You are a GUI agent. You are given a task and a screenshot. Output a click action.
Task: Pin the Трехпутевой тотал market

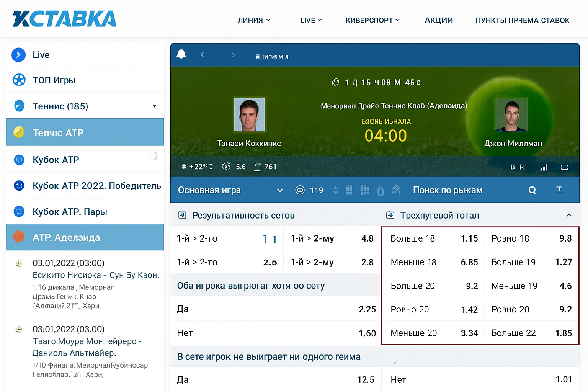pos(390,215)
